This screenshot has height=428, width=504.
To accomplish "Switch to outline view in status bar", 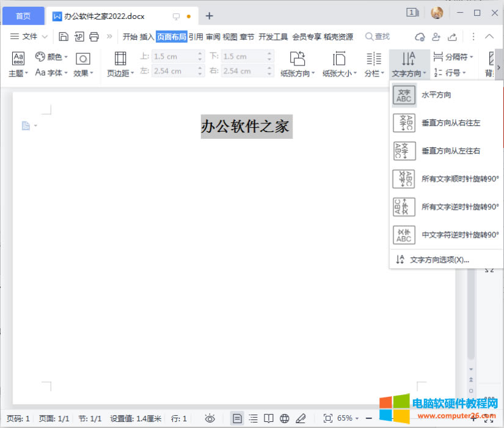I will 253,418.
